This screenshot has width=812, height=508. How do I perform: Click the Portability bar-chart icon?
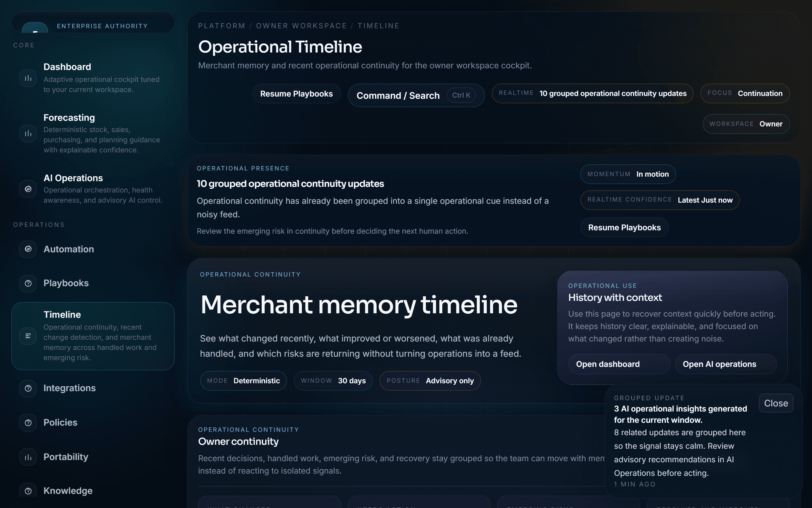coord(28,457)
